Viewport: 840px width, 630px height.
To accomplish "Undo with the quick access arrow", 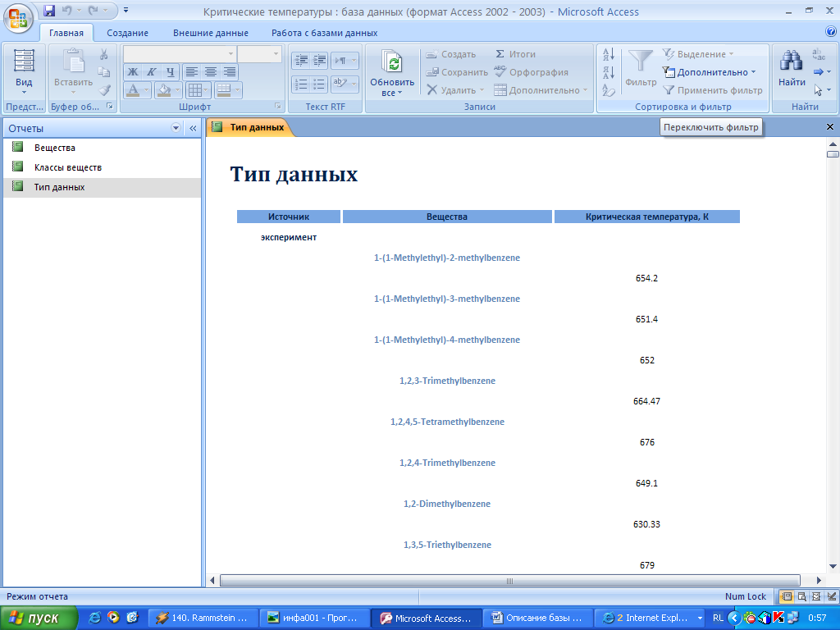I will [x=66, y=10].
